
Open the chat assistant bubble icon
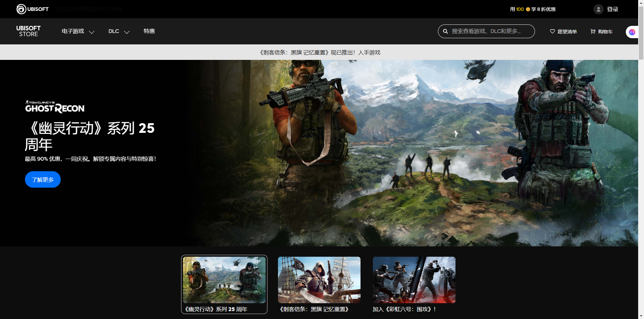pyautogui.click(x=632, y=32)
